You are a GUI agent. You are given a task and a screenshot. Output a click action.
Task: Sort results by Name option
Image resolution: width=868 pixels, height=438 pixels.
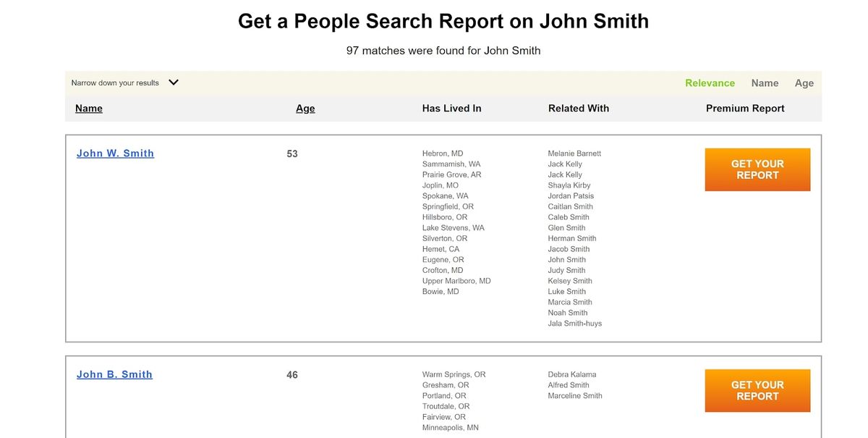[x=765, y=83]
